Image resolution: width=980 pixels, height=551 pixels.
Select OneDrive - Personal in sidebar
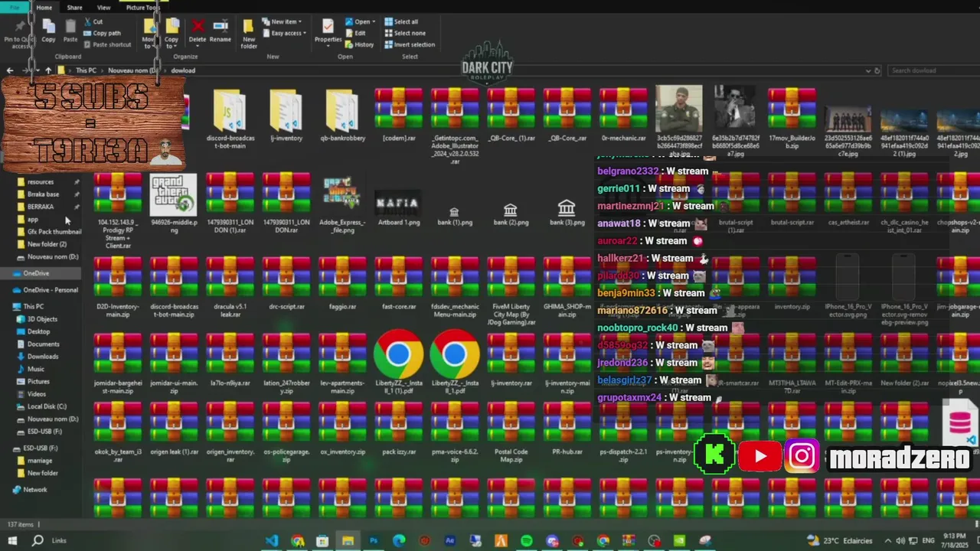click(51, 290)
